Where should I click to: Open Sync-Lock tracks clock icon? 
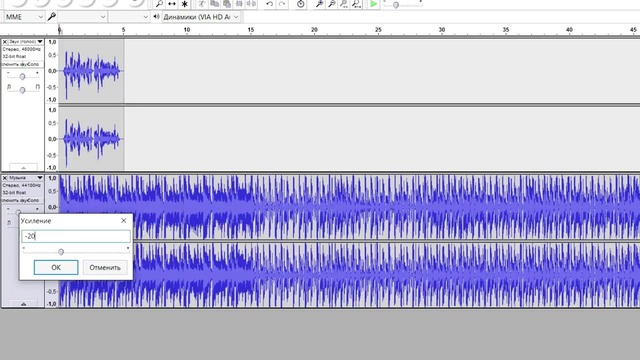tap(300, 4)
